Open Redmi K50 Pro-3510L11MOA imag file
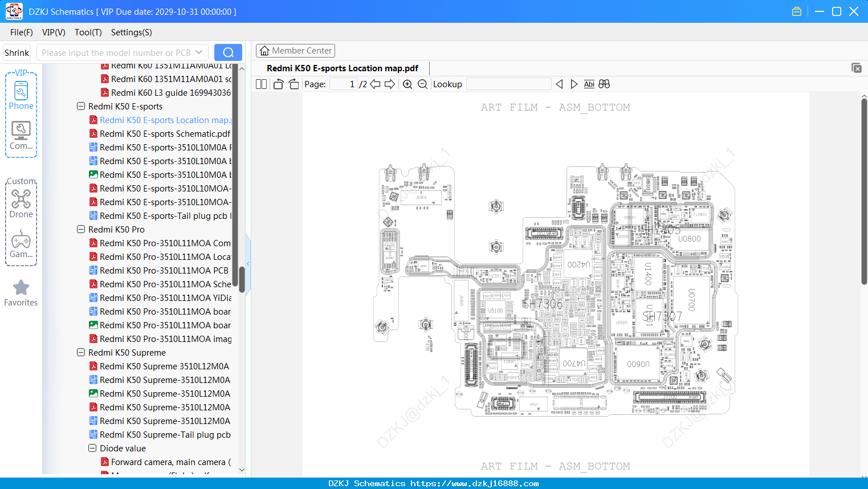The image size is (868, 489). click(x=160, y=339)
